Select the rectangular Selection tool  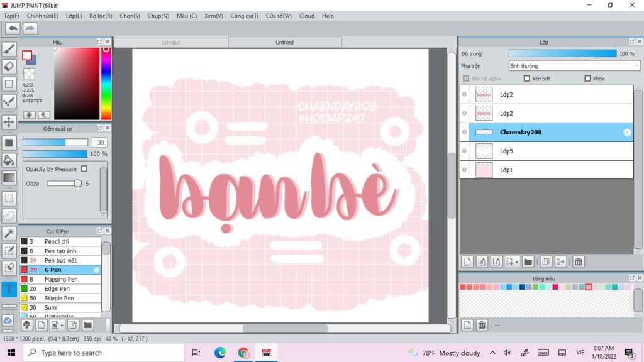(9, 198)
